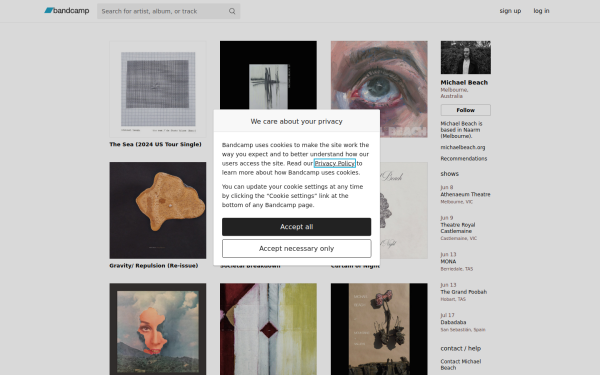600x375 pixels.
Task: Open The Grand Poobah show
Action: point(464,292)
